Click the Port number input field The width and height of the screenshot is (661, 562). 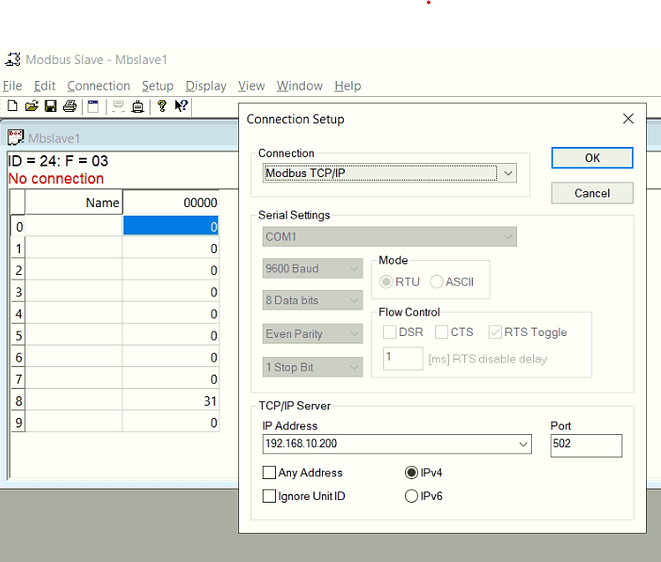tap(585, 445)
